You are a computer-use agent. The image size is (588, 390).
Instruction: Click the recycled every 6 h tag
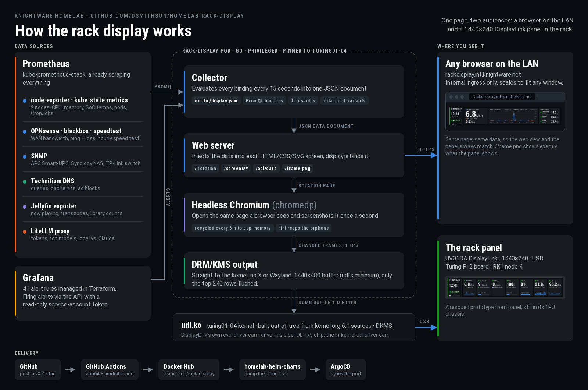pos(233,228)
